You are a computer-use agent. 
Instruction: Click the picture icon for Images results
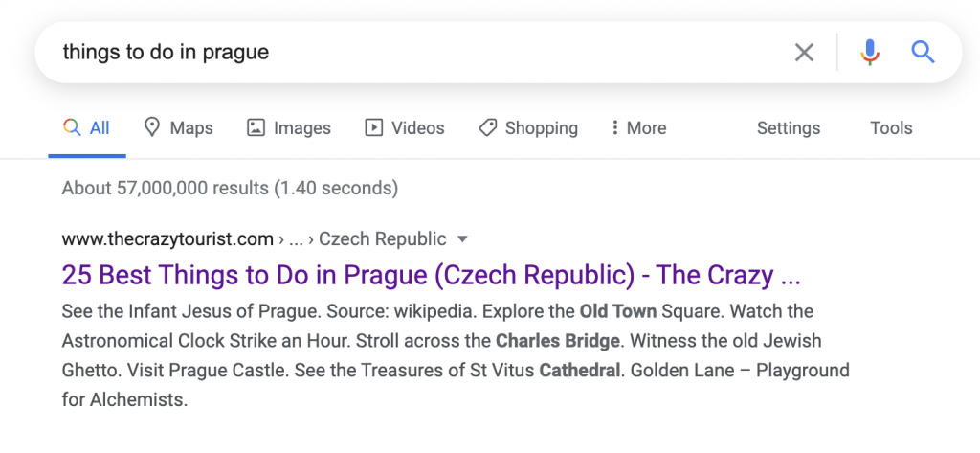click(x=256, y=127)
